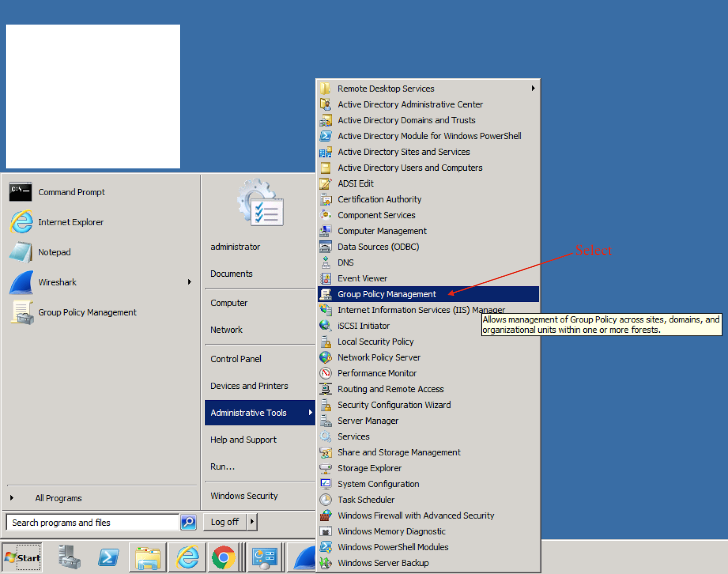The image size is (728, 574).
Task: Click the Event Viewer icon
Action: tap(326, 278)
